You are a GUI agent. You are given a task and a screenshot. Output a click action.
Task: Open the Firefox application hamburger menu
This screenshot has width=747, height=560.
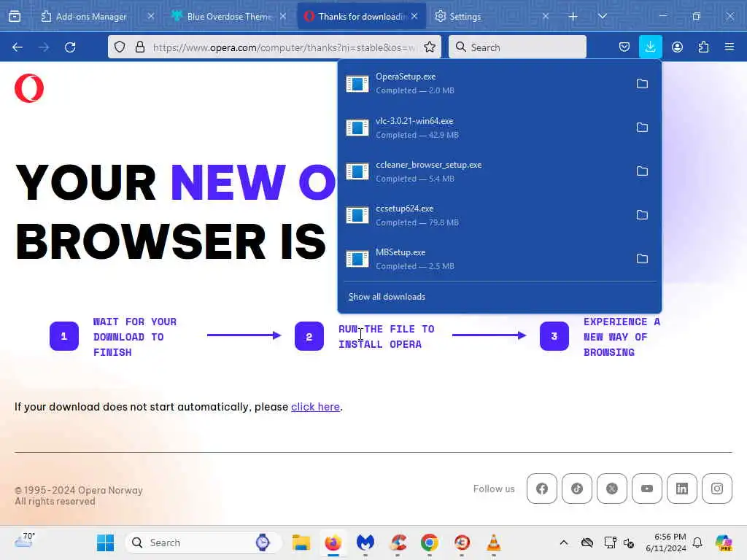[x=729, y=47]
